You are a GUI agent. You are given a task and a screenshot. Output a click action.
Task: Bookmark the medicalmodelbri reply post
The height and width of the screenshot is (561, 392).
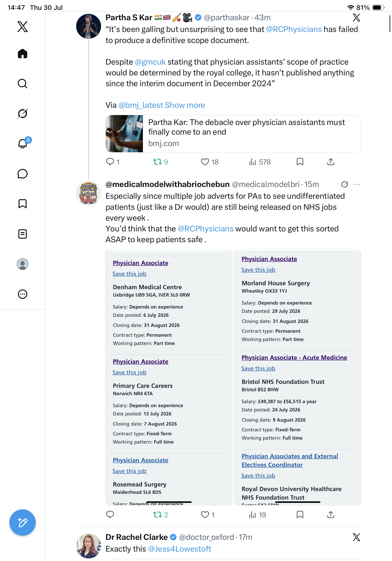[x=300, y=514]
